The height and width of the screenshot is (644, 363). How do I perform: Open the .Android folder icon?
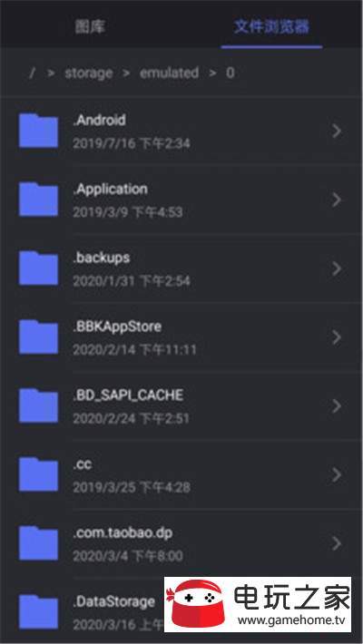tap(38, 131)
